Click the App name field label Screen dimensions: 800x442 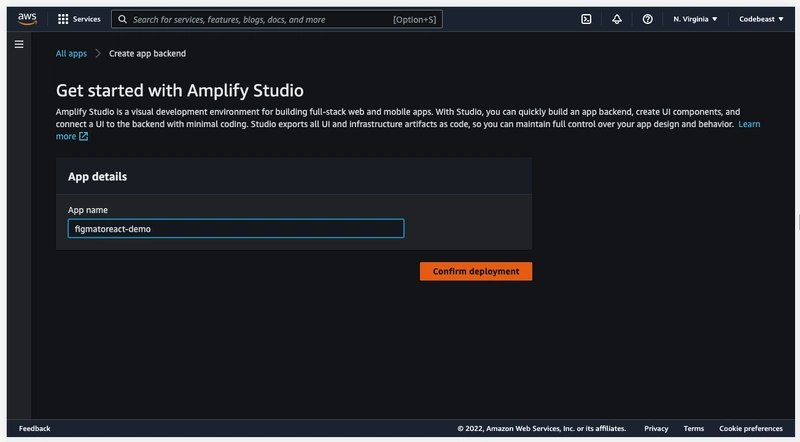88,210
